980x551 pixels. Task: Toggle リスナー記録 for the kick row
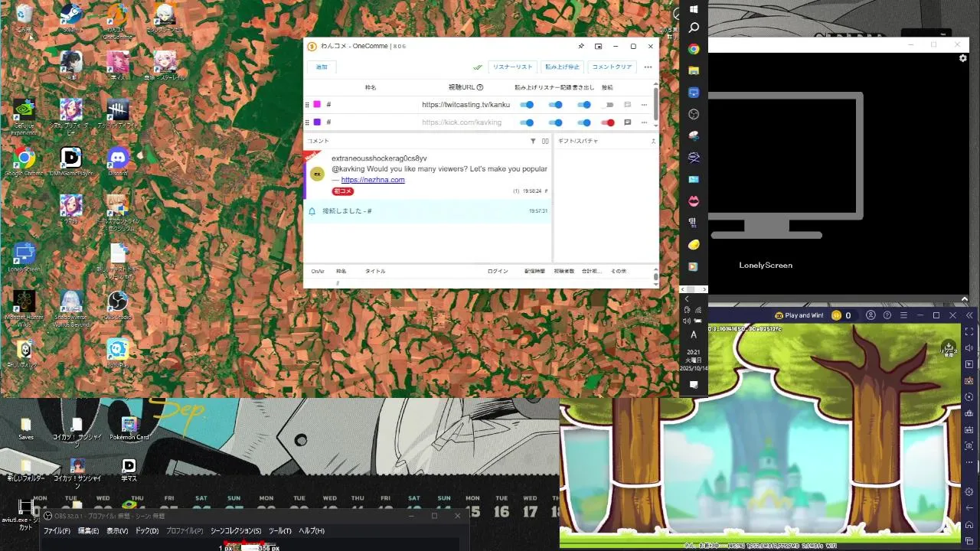point(556,122)
